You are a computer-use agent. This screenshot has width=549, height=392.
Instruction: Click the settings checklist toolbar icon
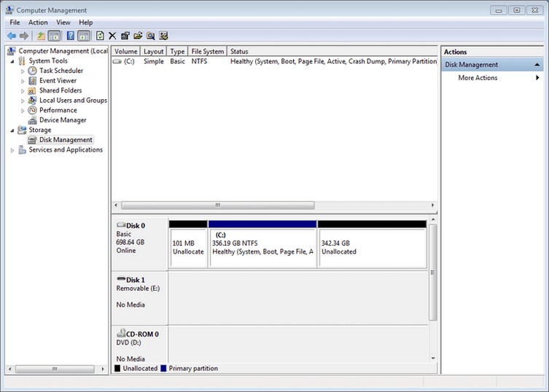tap(163, 36)
